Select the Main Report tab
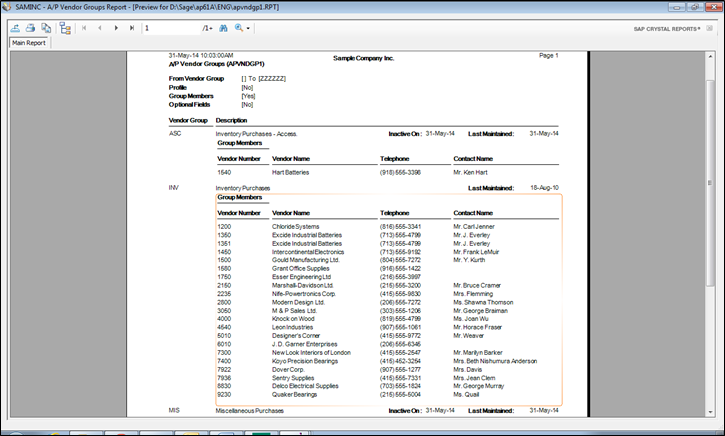Image resolution: width=725 pixels, height=436 pixels. tap(29, 43)
